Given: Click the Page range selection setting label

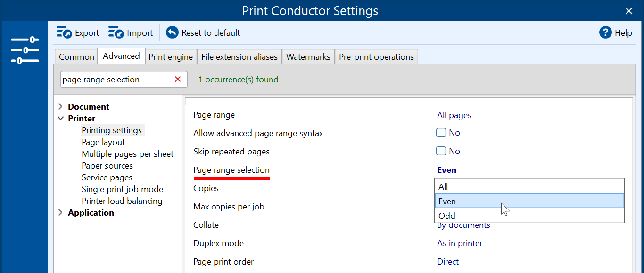Looking at the screenshot, I should tap(231, 170).
